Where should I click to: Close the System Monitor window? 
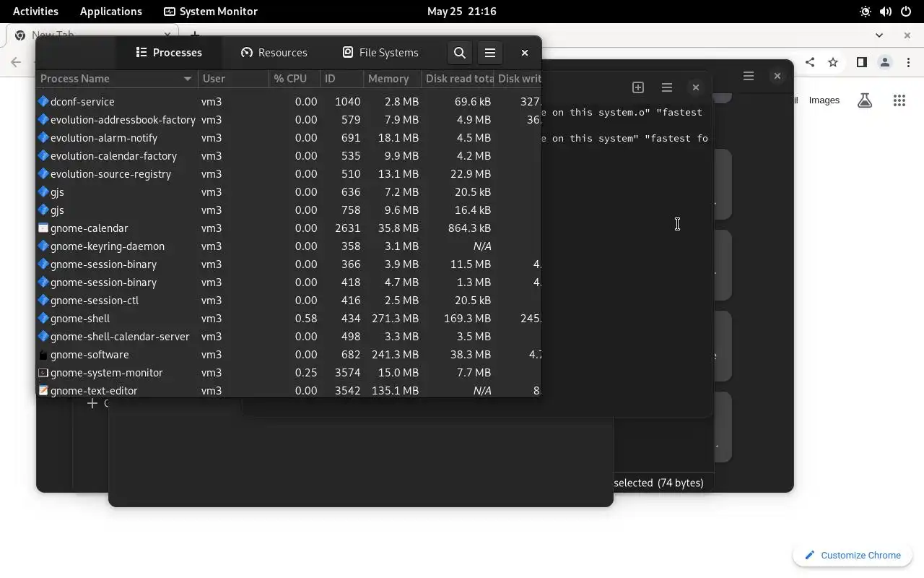point(525,52)
